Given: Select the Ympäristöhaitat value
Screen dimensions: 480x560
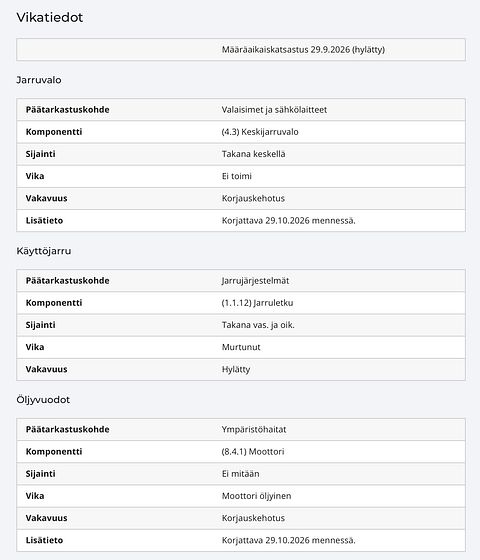Looking at the screenshot, I should (254, 429).
